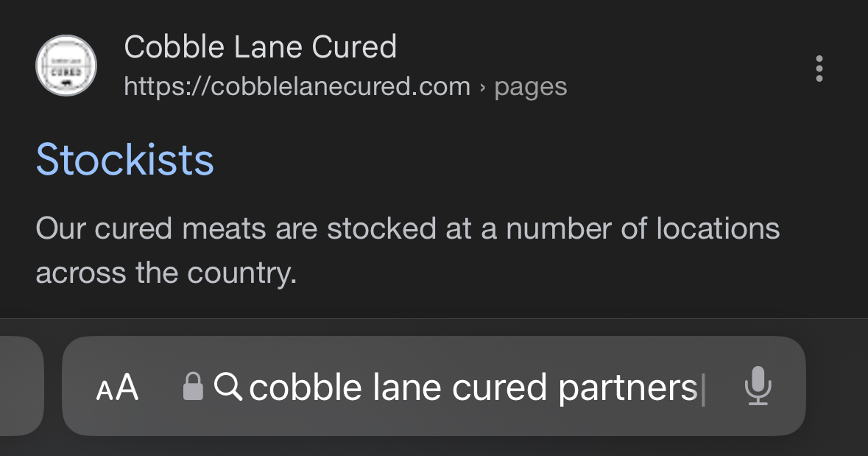Click the cobblelanecured.com URL text
868x456 pixels.
coord(297,87)
